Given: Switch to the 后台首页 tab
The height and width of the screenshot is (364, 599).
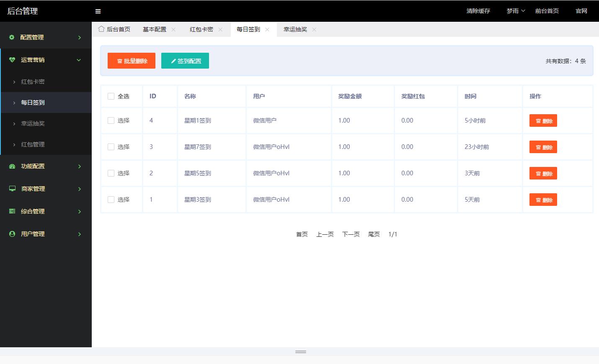Looking at the screenshot, I should pyautogui.click(x=114, y=29).
